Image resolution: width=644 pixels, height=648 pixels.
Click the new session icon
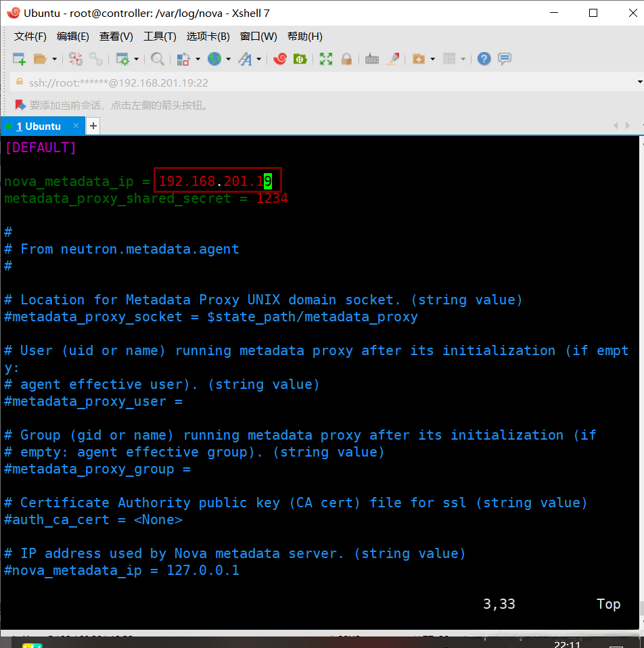click(x=19, y=59)
